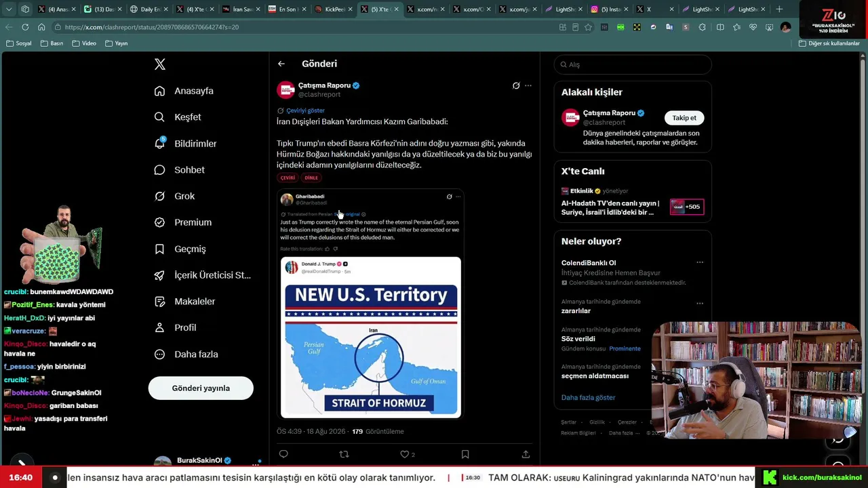868x488 pixels.
Task: Open options for ColendiBankli Ol ad
Action: 700,263
